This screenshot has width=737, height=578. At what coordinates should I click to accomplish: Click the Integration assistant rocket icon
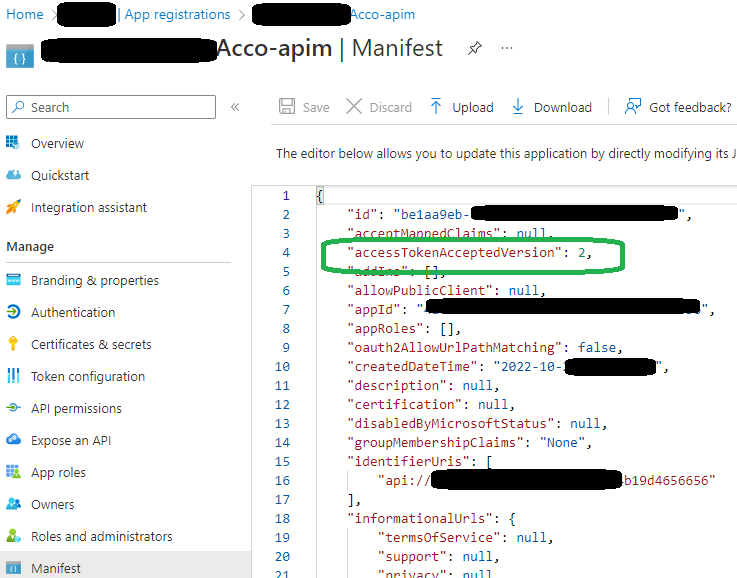pos(13,207)
